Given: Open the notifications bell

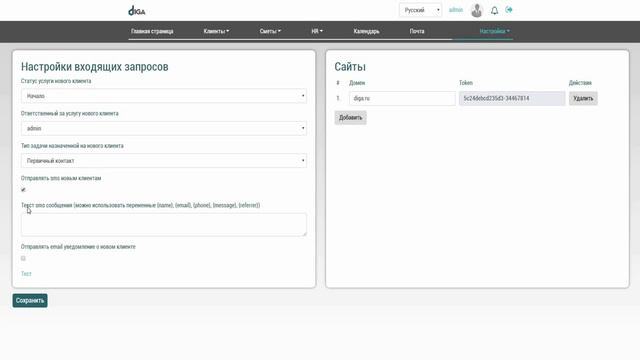Looking at the screenshot, I should pos(494,11).
